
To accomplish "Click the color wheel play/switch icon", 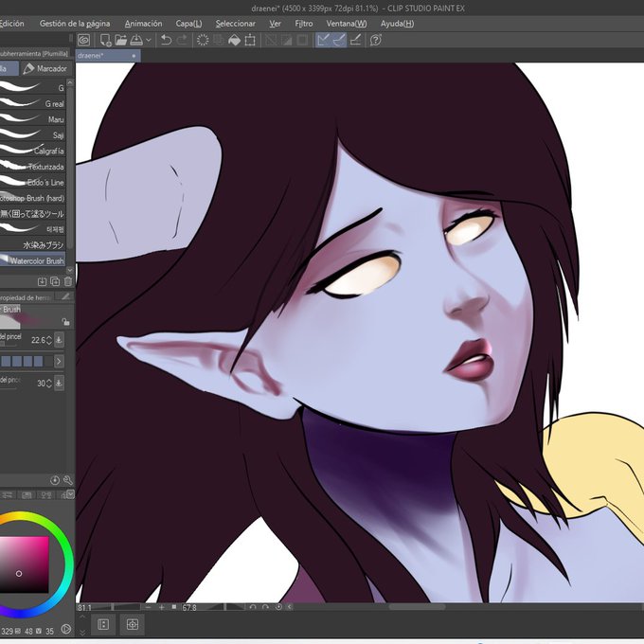I will [65, 629].
